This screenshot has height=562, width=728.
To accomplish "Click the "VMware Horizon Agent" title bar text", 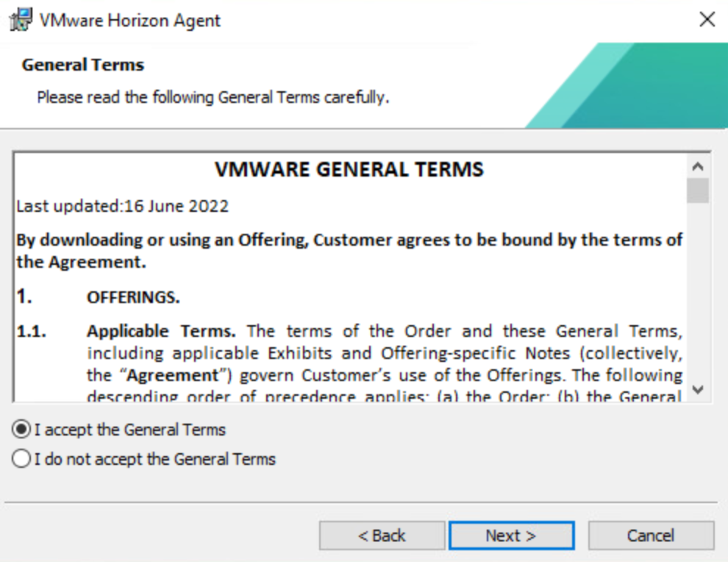I will (129, 20).
